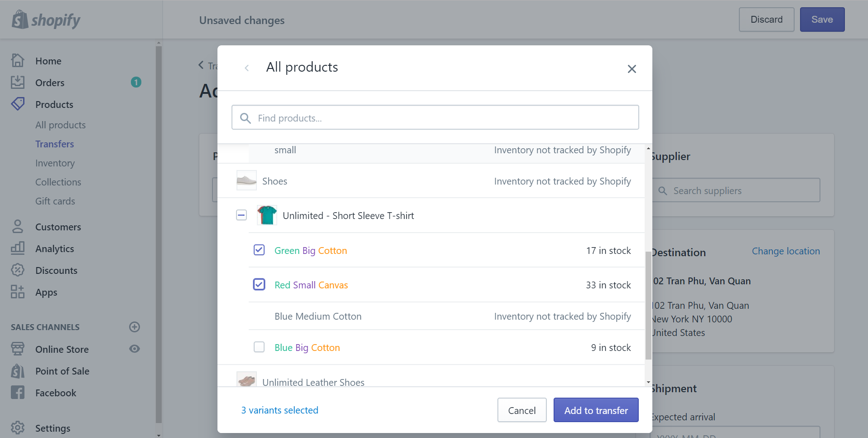Open the Collections submenu item
This screenshot has width=868, height=438.
58,182
